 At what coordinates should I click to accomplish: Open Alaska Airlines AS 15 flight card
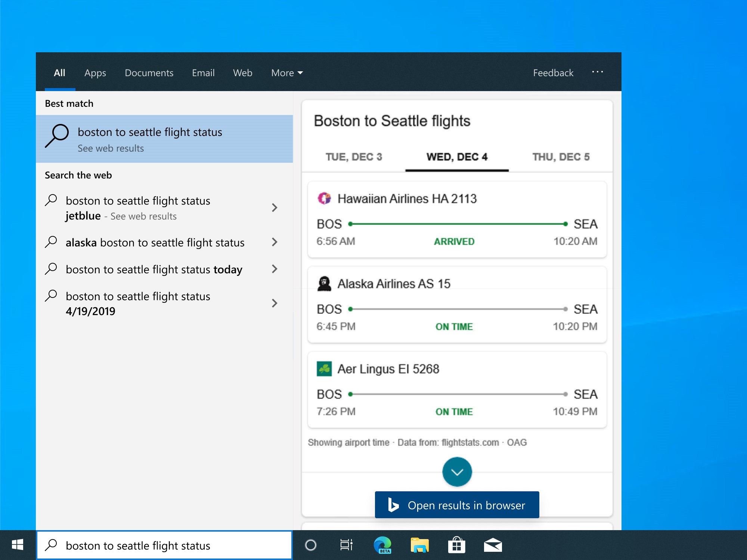click(x=457, y=305)
